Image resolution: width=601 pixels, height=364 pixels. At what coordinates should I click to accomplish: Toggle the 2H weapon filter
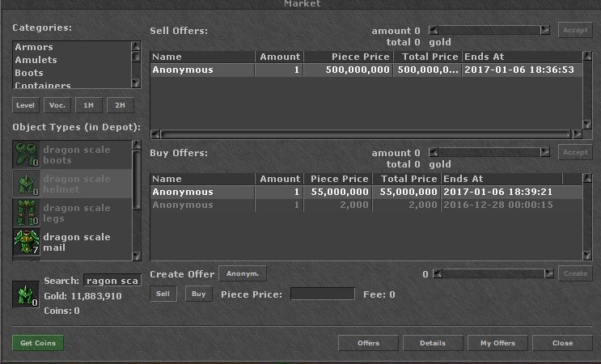119,105
